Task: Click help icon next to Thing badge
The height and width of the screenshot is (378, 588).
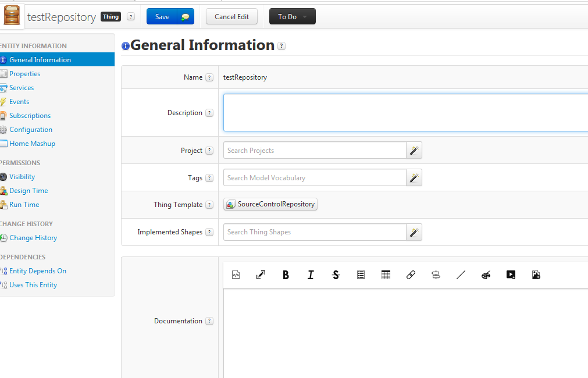Action: pyautogui.click(x=130, y=16)
